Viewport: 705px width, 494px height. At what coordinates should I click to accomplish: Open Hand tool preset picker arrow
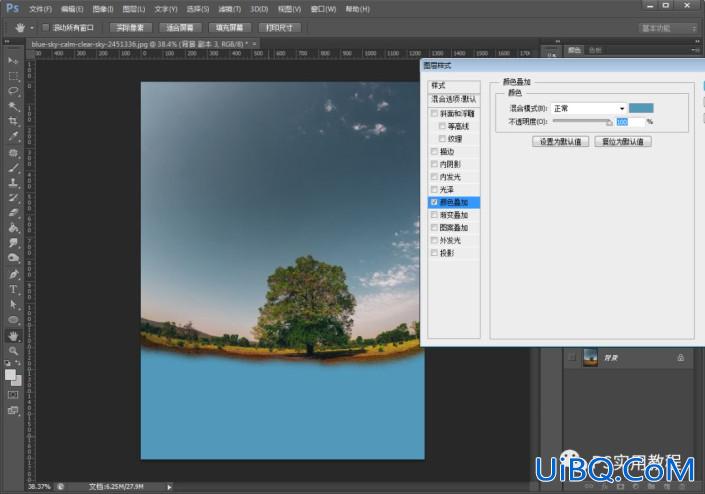click(x=32, y=28)
